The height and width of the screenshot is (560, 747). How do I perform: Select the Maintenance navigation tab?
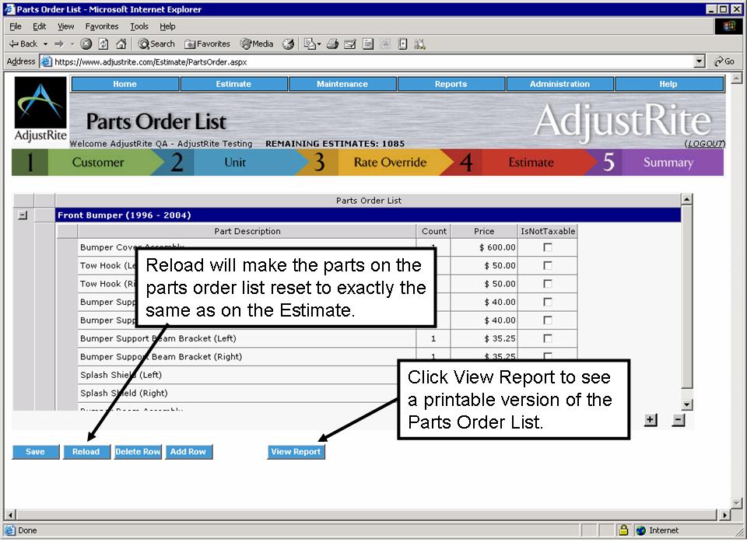(x=342, y=84)
